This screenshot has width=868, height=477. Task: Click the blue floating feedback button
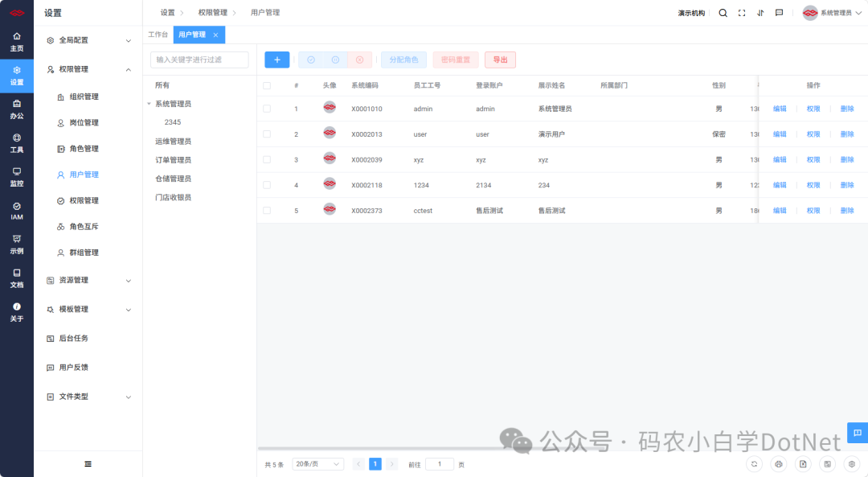click(x=858, y=433)
